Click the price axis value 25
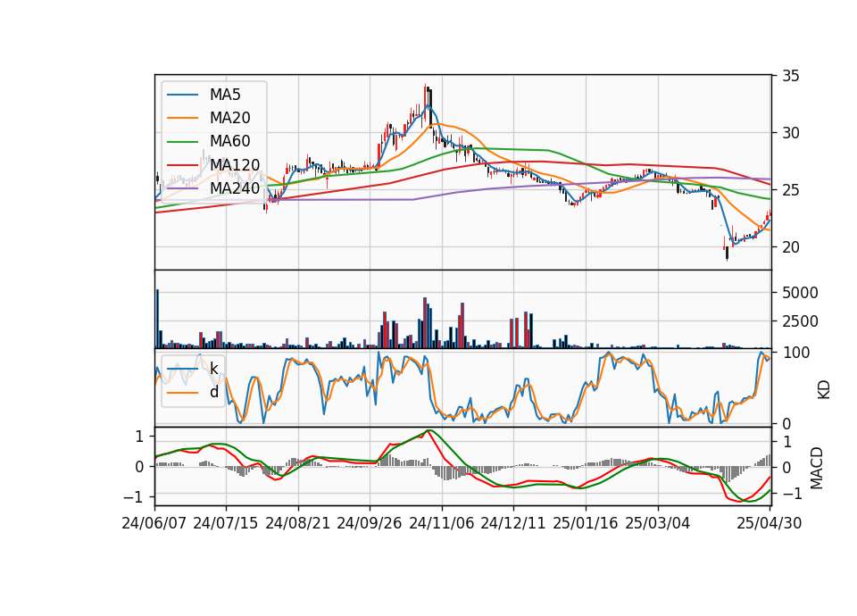The width and height of the screenshot is (857, 616). point(790,190)
